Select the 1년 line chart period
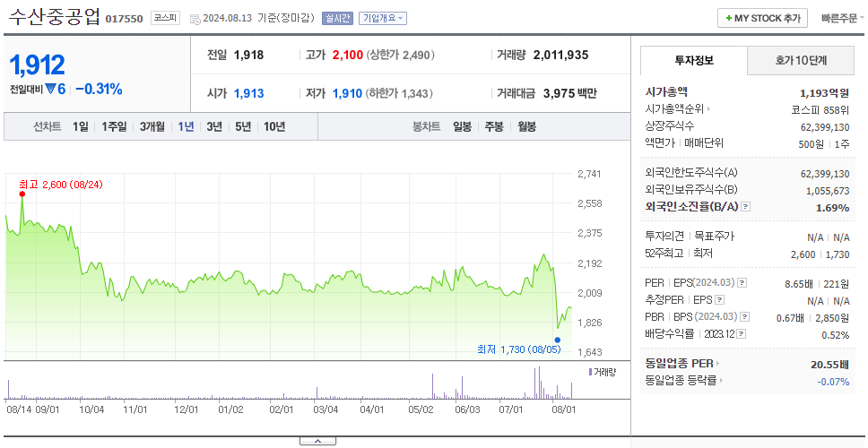The width and height of the screenshot is (868, 448). pos(186,126)
